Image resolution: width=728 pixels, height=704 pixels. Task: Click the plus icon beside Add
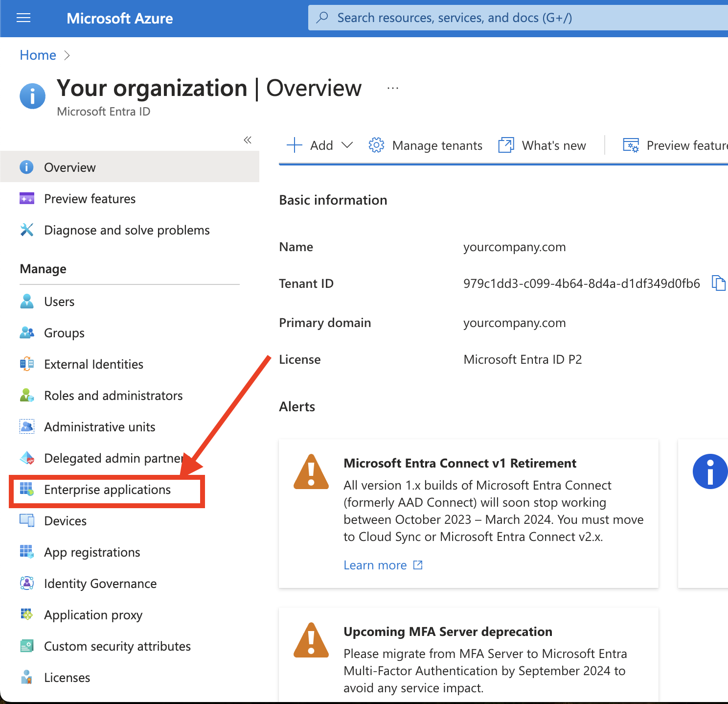tap(295, 145)
